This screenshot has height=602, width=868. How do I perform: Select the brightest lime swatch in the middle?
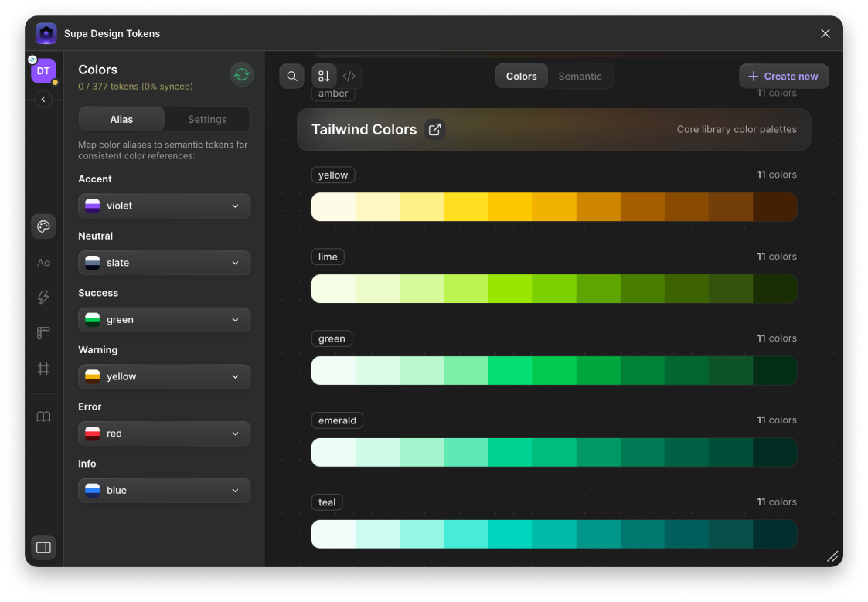click(510, 289)
